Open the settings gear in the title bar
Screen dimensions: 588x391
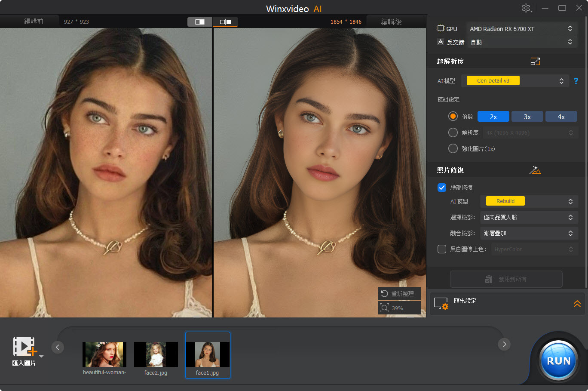pos(527,8)
